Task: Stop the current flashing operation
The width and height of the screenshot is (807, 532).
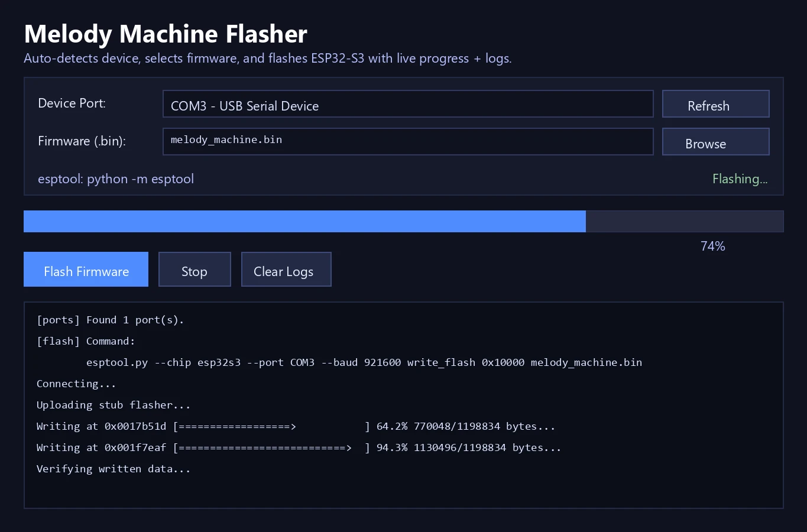Action: [194, 270]
